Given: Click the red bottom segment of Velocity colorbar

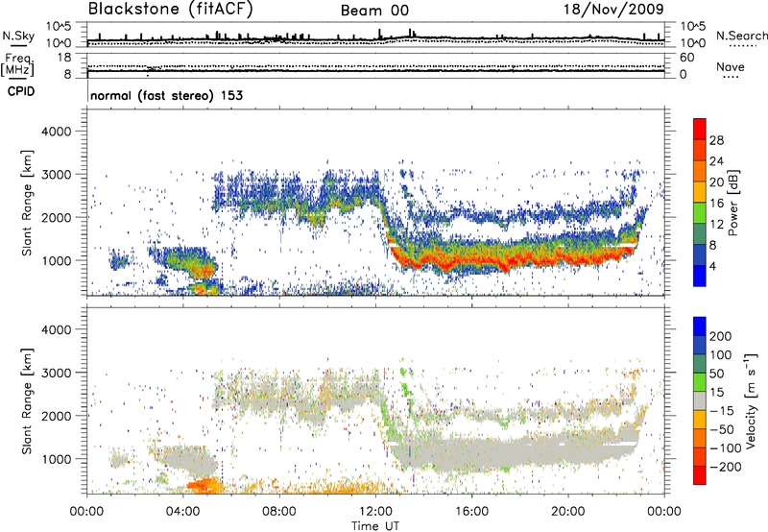Looking at the screenshot, I should tap(700, 475).
